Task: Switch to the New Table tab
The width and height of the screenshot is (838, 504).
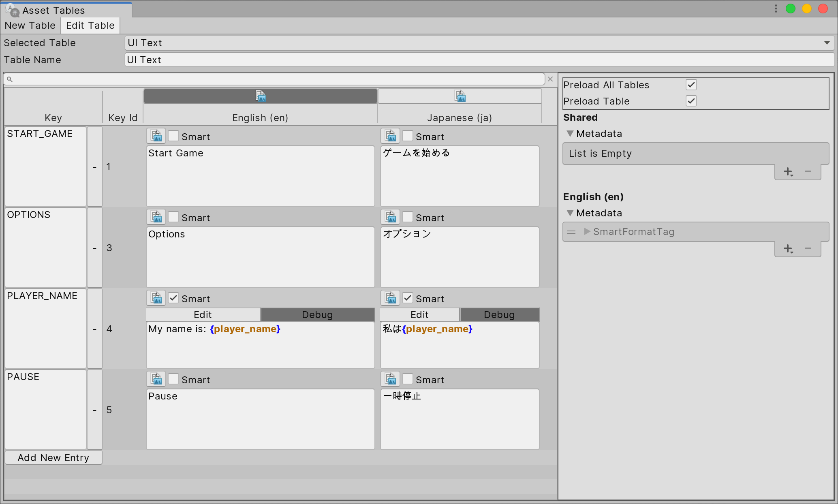Action: (30, 25)
